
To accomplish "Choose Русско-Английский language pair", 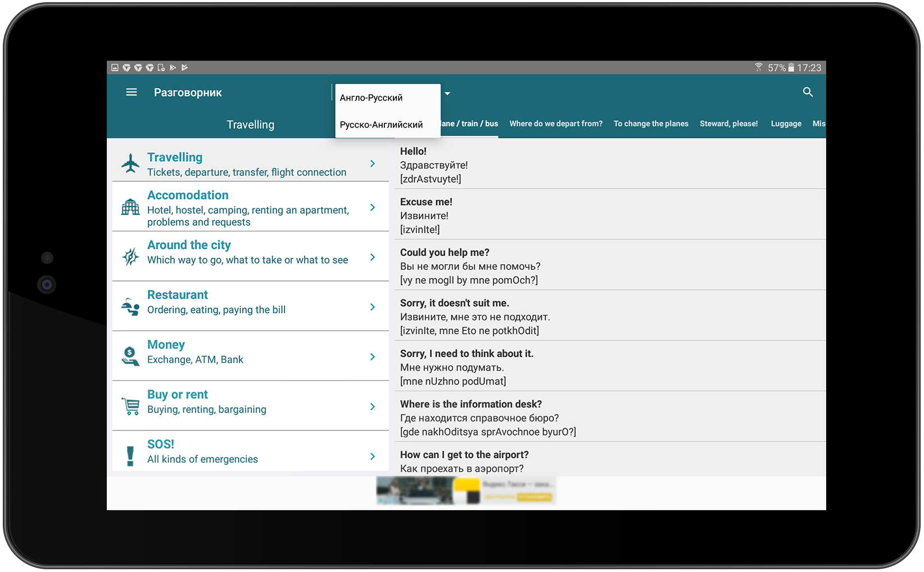I will (x=388, y=125).
